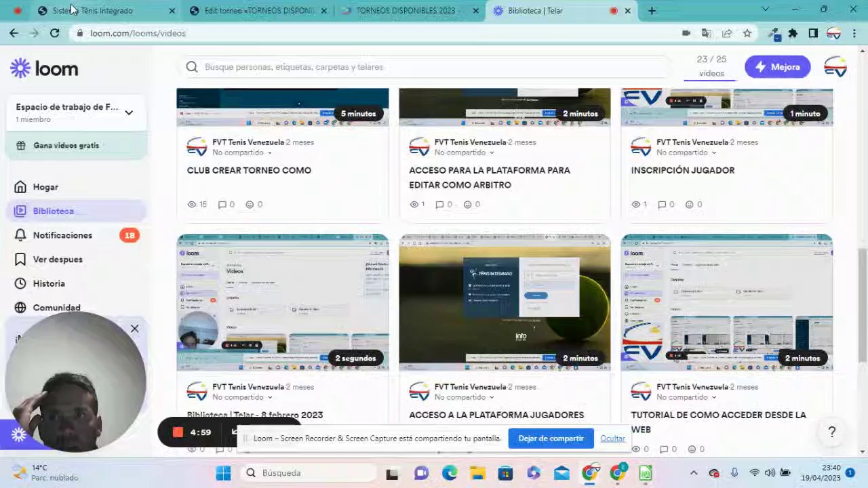Open the 2 segundos Biblioteca video thumbnail

click(283, 303)
